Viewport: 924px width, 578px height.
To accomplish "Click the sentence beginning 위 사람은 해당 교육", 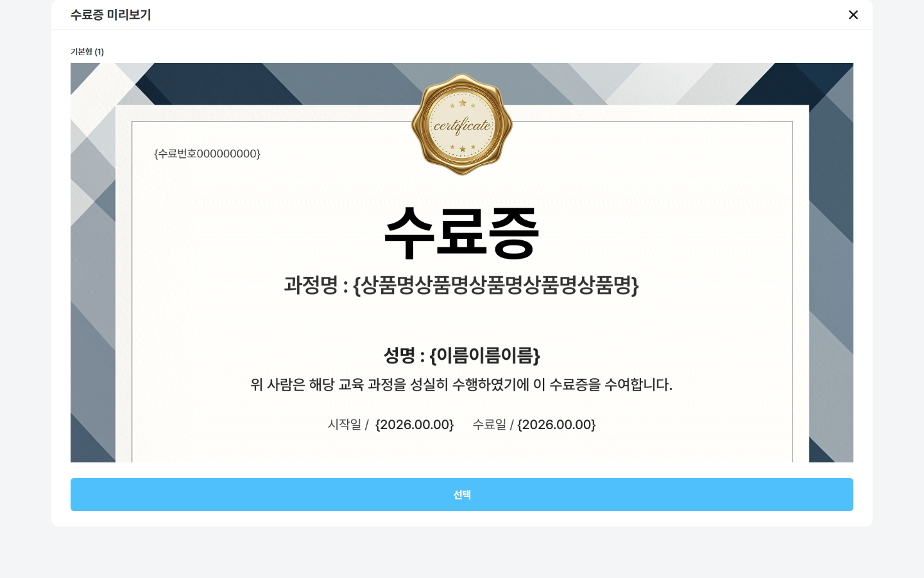I will (x=461, y=385).
